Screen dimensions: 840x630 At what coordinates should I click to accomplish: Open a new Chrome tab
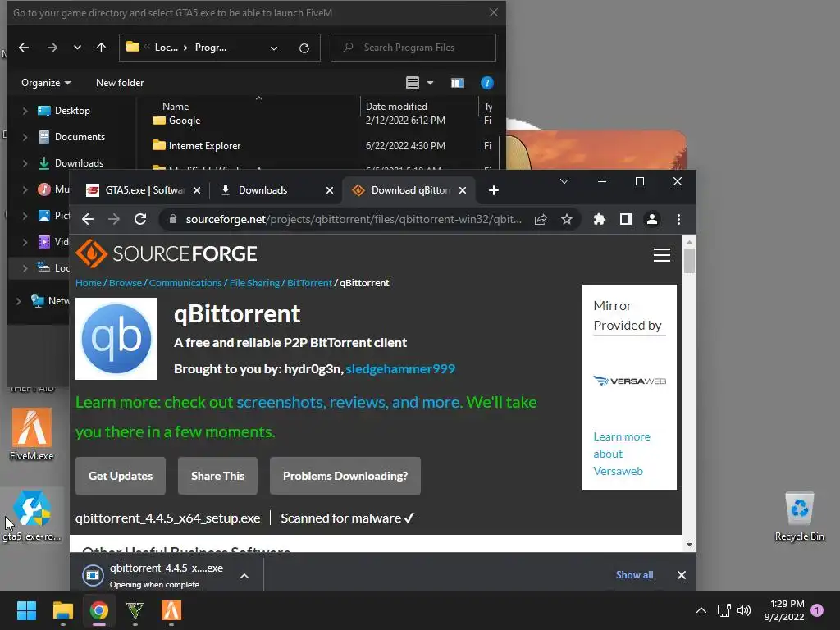[493, 190]
